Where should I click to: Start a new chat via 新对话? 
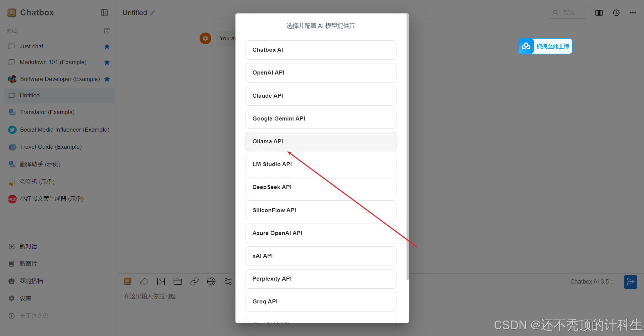point(59,246)
